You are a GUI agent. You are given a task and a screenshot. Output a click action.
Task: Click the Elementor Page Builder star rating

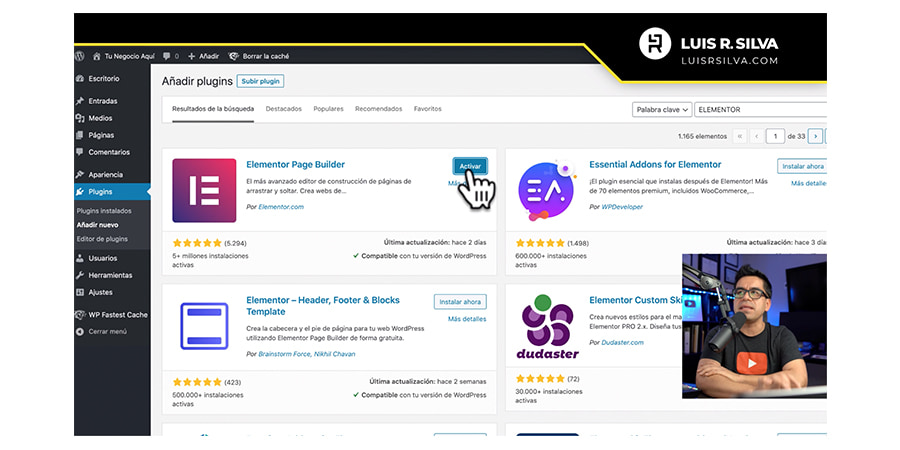pyautogui.click(x=197, y=243)
